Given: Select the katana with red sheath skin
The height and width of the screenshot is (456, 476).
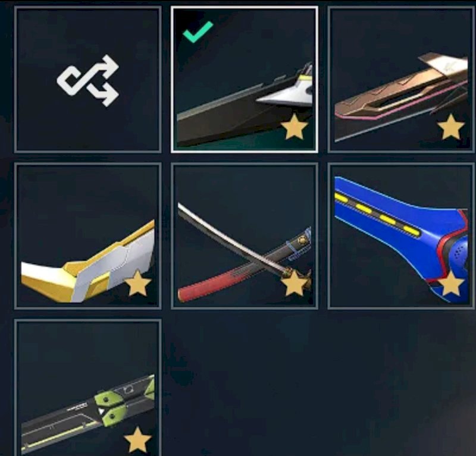Looking at the screenshot, I should (x=245, y=236).
